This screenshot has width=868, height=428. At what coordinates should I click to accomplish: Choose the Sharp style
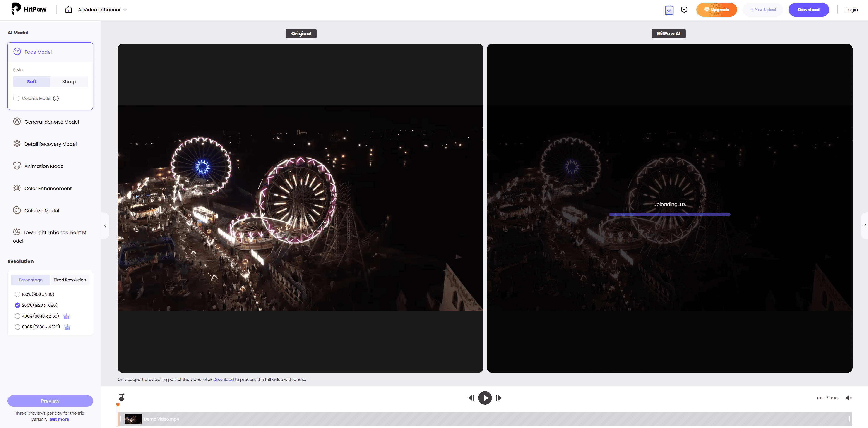pos(69,81)
